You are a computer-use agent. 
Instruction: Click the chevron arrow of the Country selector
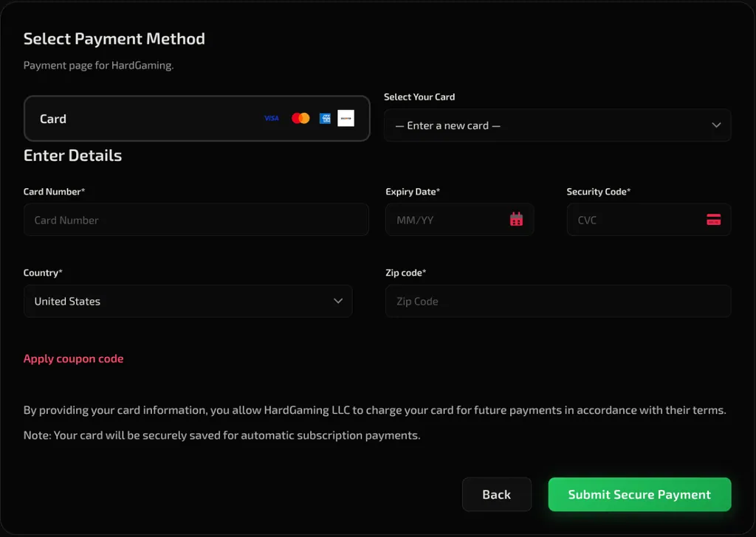pyautogui.click(x=338, y=301)
